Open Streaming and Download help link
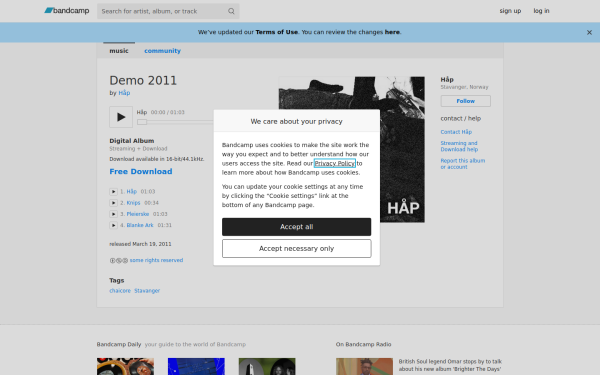This screenshot has height=375, width=600. pyautogui.click(x=459, y=146)
